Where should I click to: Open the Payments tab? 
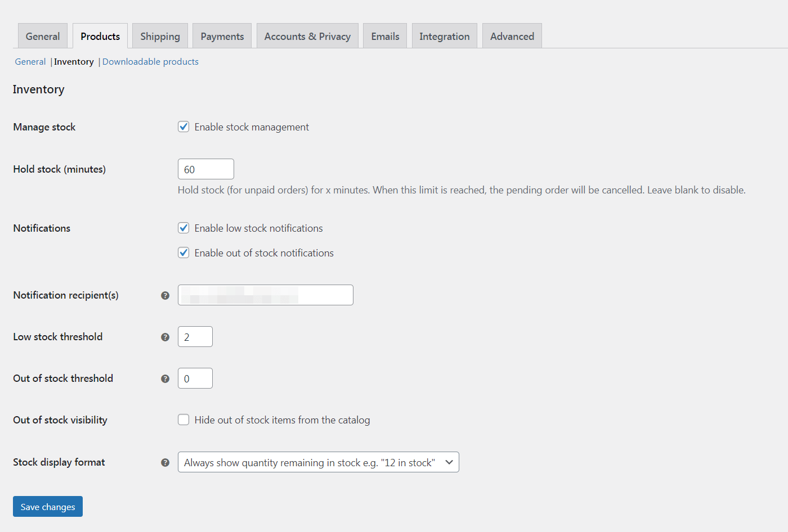(x=222, y=37)
